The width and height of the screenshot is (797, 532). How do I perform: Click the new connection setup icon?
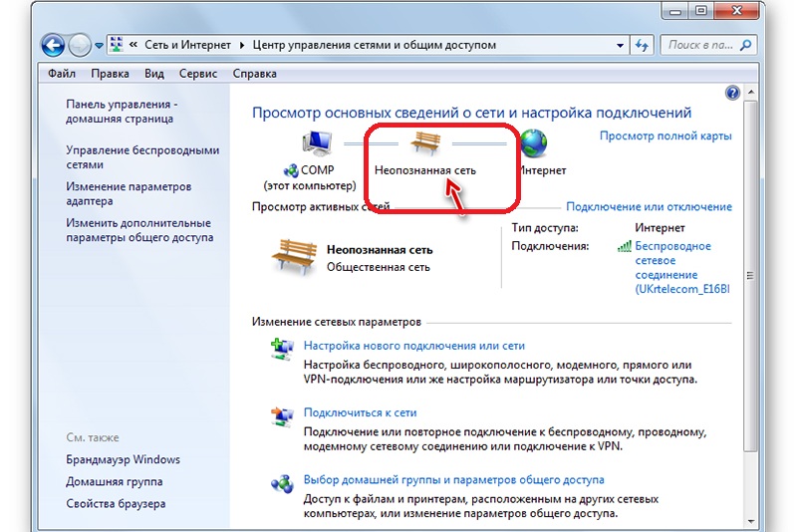click(x=282, y=349)
